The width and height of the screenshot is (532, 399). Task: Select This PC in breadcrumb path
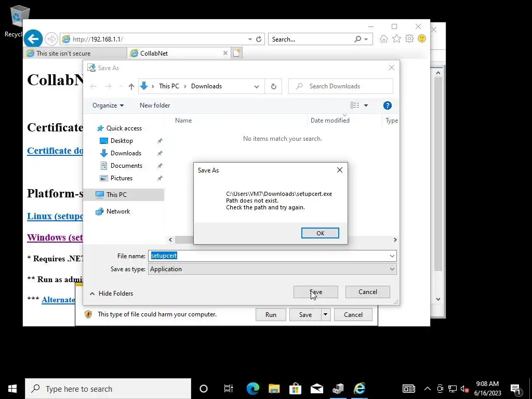[169, 86]
